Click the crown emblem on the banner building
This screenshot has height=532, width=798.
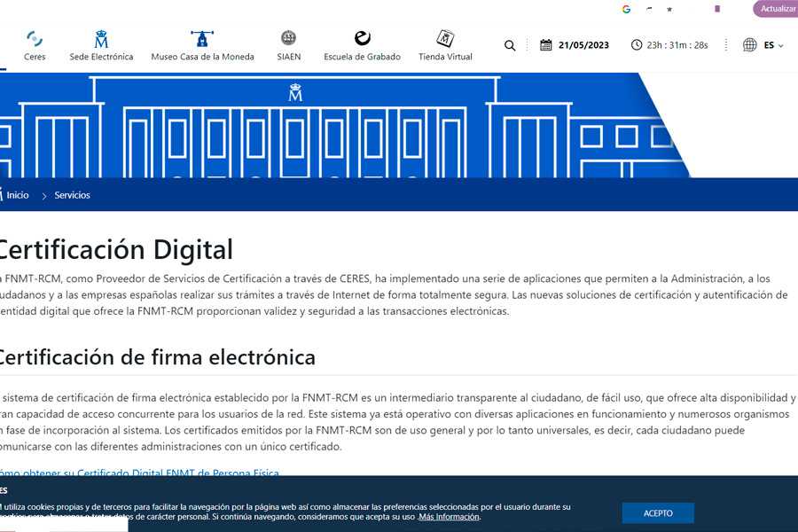click(x=295, y=92)
